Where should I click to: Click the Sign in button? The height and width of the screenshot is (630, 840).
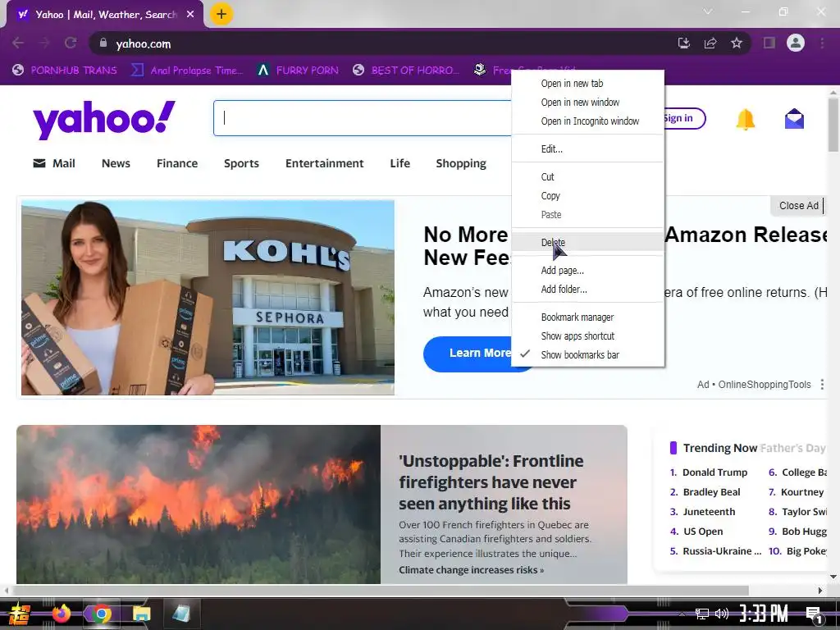pos(684,118)
